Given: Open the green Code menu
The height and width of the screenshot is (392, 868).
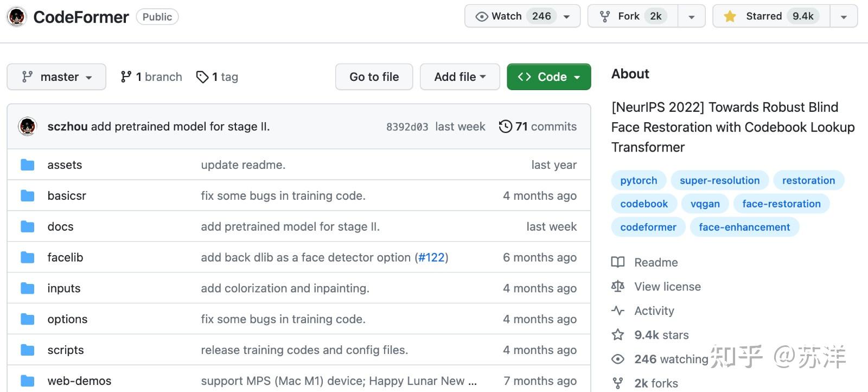Looking at the screenshot, I should (x=548, y=77).
